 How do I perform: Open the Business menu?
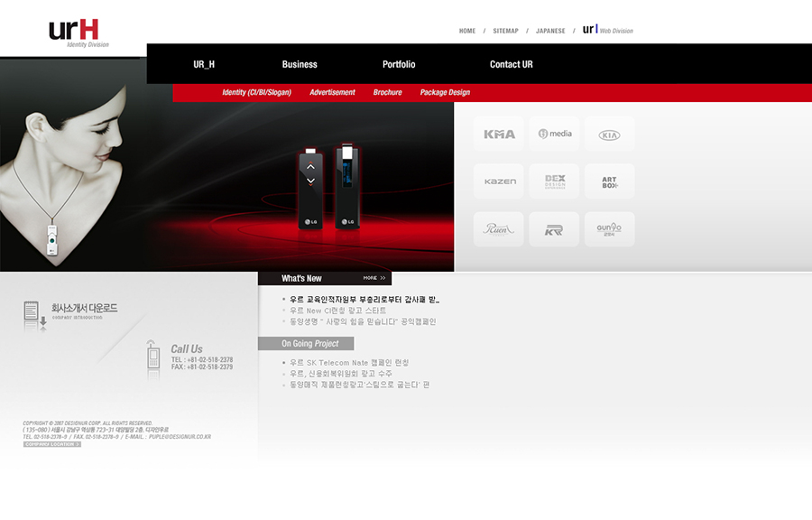click(300, 64)
